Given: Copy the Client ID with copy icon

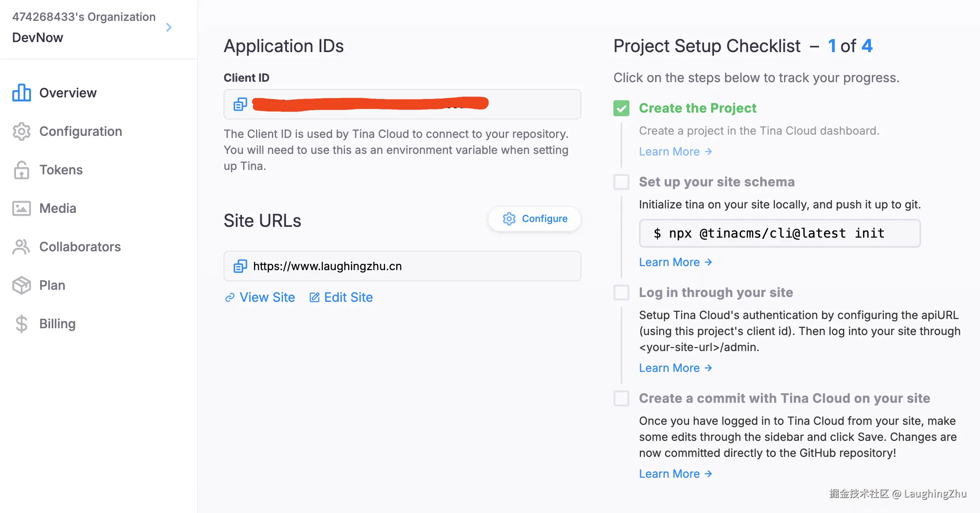Looking at the screenshot, I should (240, 104).
